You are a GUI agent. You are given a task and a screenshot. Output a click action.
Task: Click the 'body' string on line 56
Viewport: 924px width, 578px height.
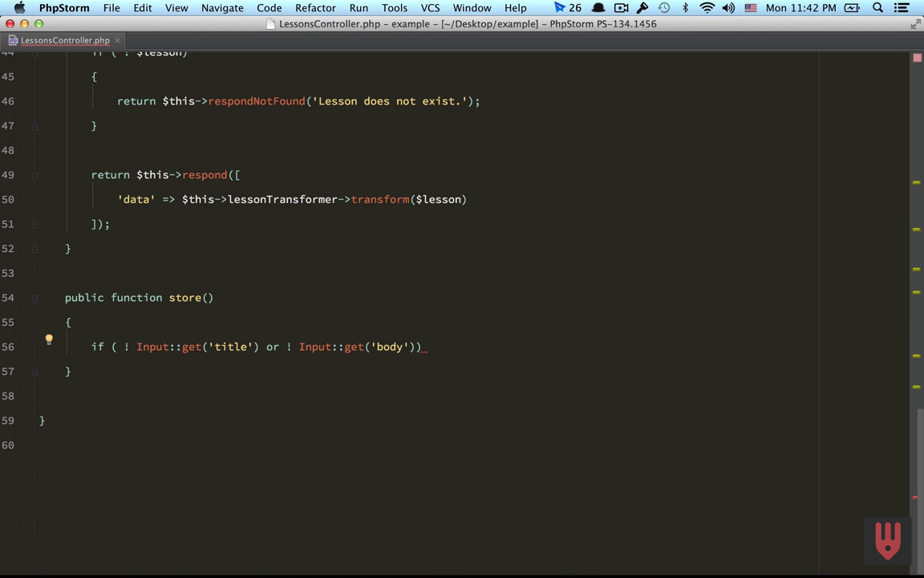click(390, 347)
